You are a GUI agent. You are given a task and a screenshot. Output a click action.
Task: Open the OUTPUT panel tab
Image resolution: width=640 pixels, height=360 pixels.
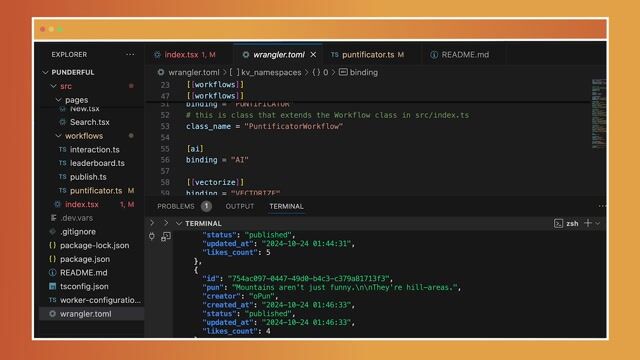tap(240, 207)
